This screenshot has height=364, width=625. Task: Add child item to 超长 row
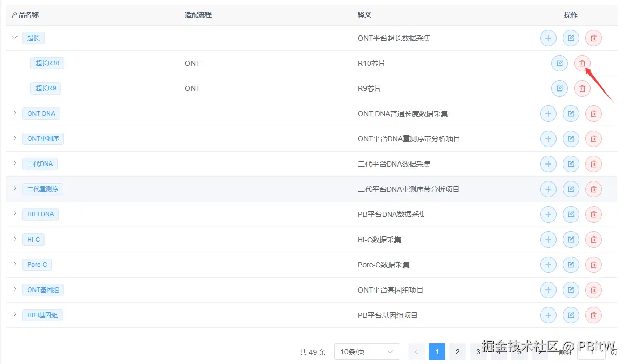pyautogui.click(x=548, y=38)
